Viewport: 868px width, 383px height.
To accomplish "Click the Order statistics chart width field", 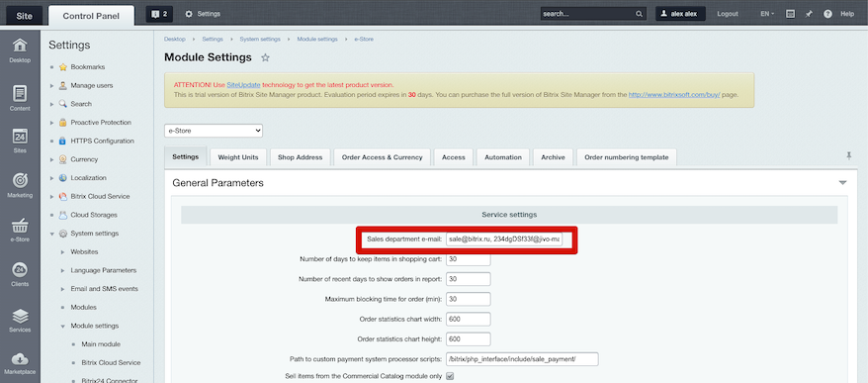I will click(x=469, y=320).
